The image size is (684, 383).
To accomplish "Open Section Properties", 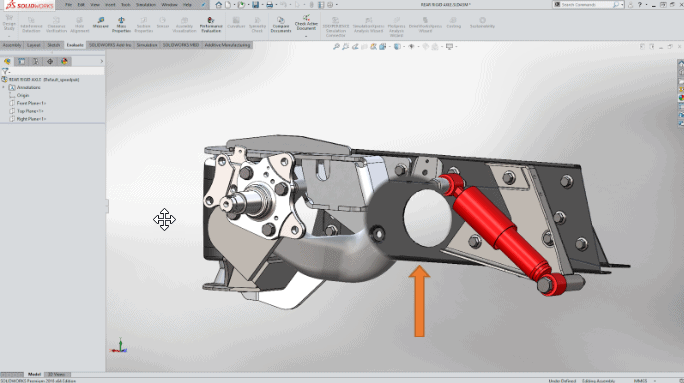I will coord(144,25).
